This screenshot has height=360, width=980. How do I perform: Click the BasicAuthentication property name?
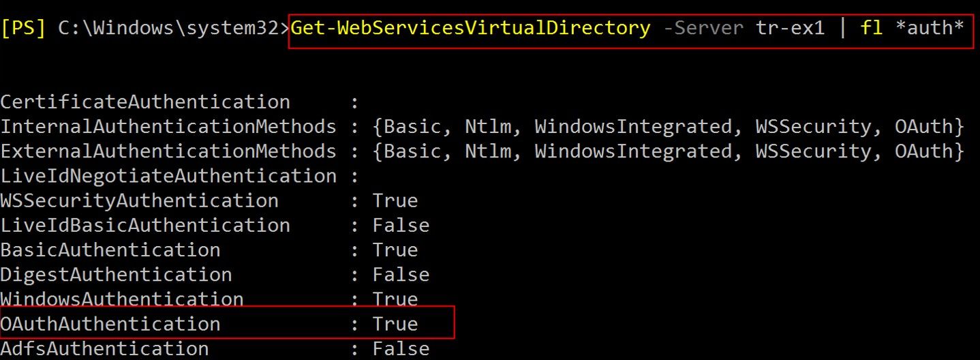[x=110, y=250]
